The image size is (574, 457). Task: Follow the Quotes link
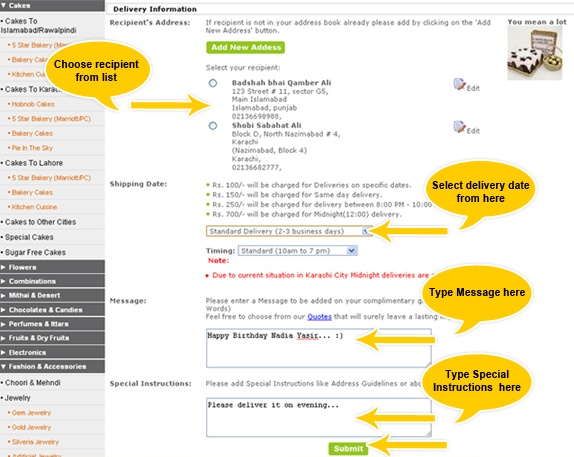tap(319, 317)
